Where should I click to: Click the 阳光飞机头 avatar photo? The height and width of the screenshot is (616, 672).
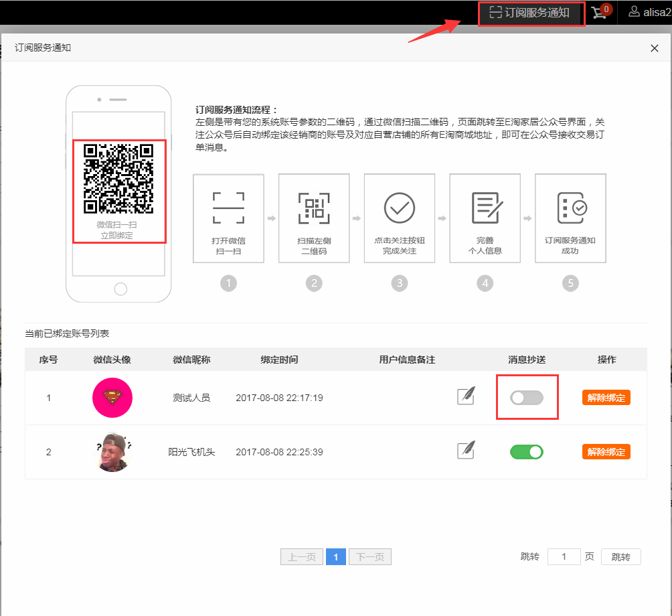tap(112, 452)
